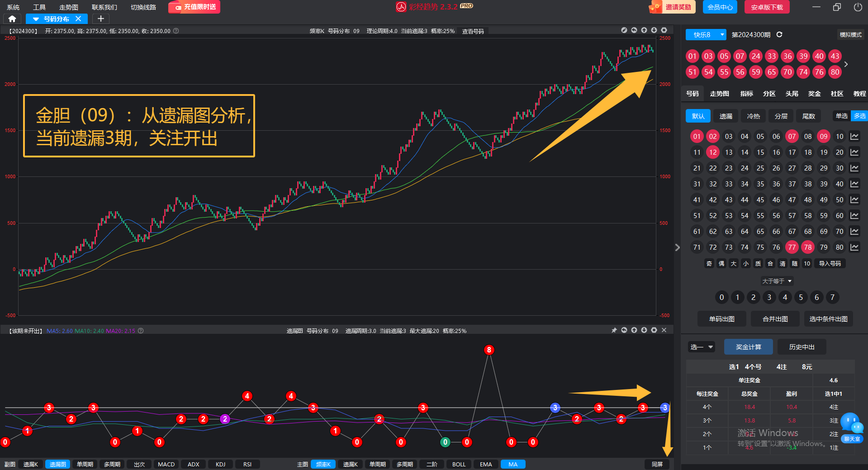
Task: Open trend chart icon for row 21-30
Action: (854, 168)
